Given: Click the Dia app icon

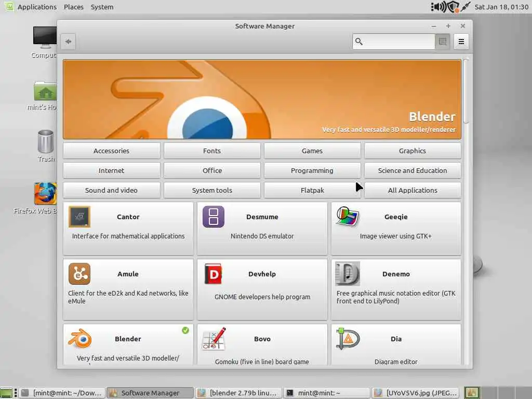Looking at the screenshot, I should [x=348, y=338].
